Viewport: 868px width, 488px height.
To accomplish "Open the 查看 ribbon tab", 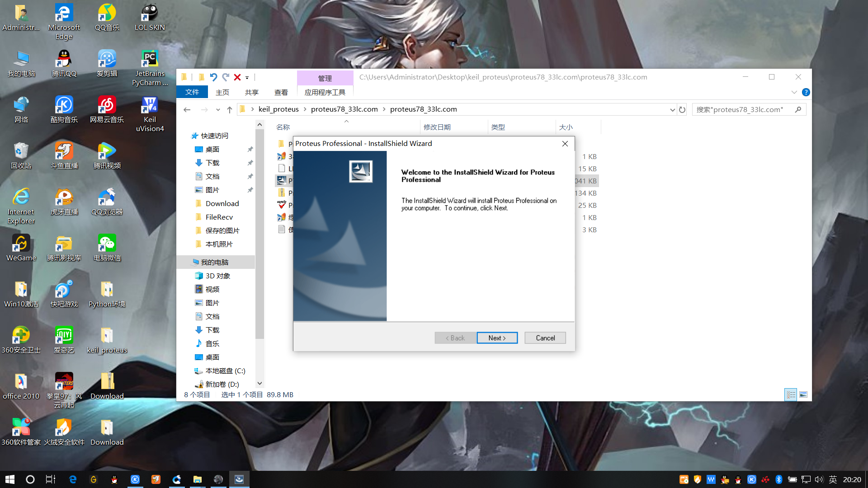I will point(281,92).
